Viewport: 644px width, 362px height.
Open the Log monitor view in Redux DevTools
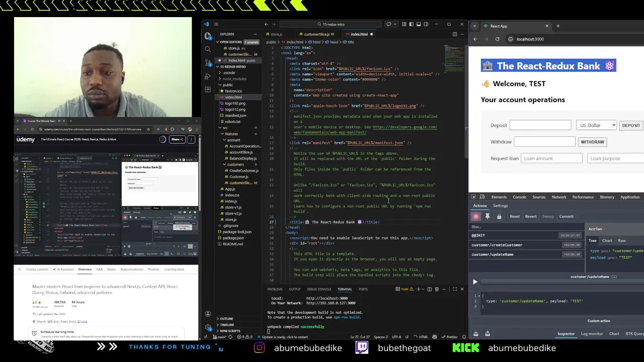click(x=592, y=334)
